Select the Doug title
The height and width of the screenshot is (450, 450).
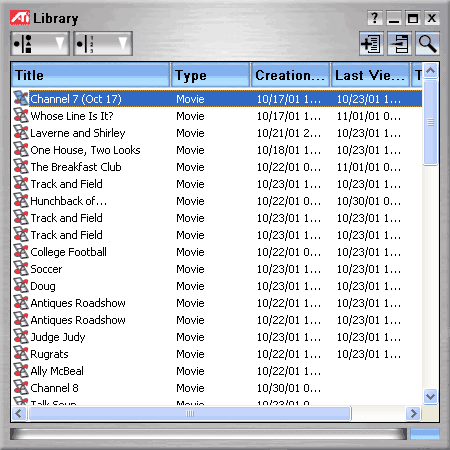click(x=43, y=286)
